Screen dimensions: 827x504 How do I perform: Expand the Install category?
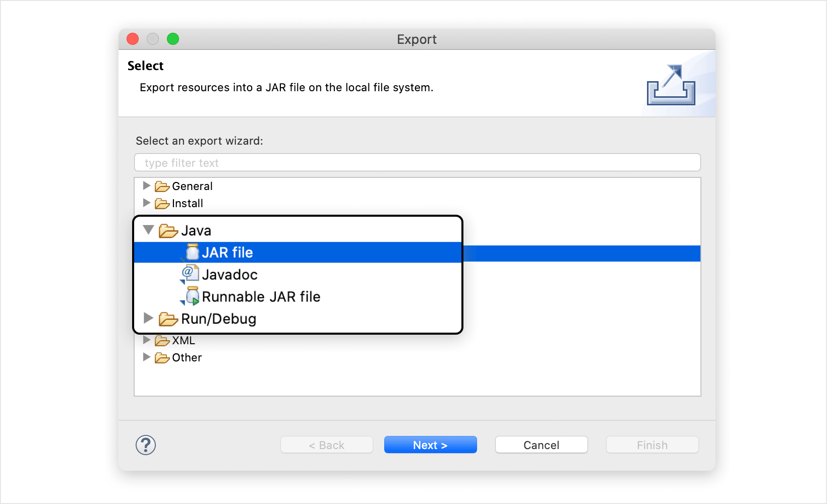point(147,203)
